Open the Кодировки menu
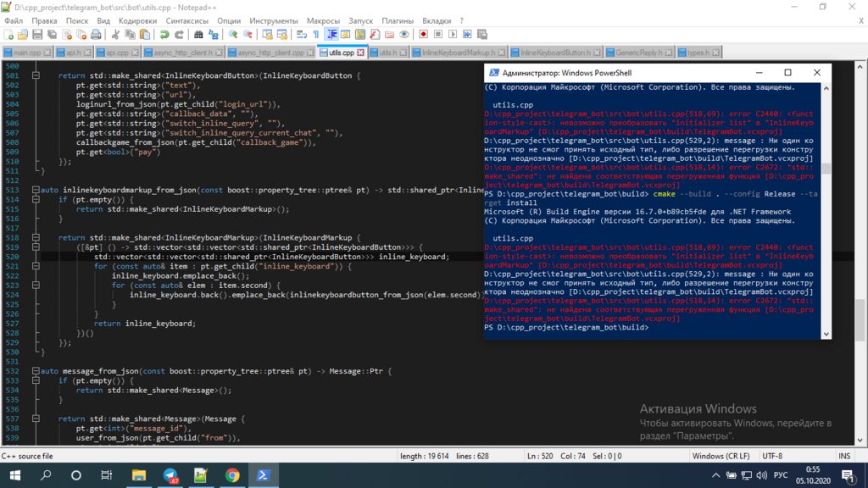Screen dimensions: 868x488 coord(138,20)
